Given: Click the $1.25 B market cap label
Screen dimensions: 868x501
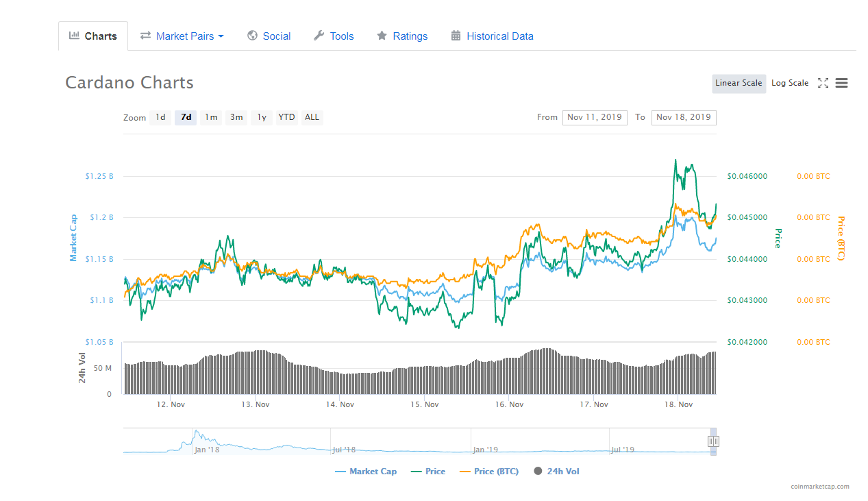Looking at the screenshot, I should coord(99,176).
